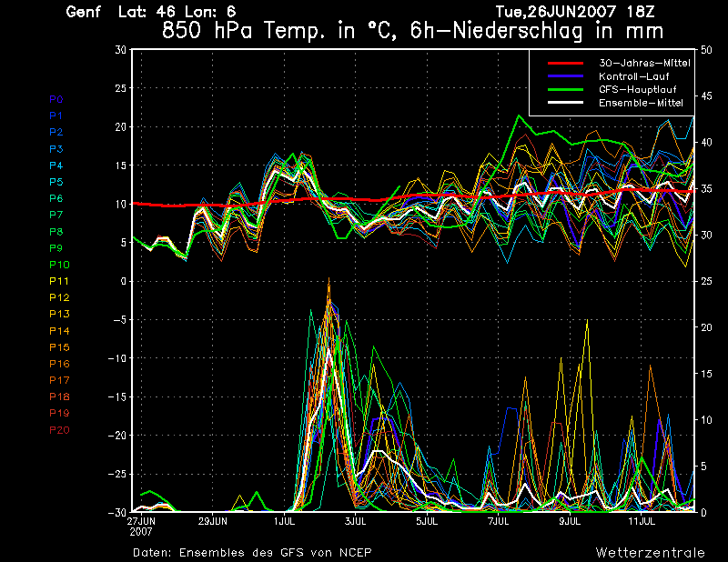
Task: Click the red 30-Jahres-Mittel legend line
Action: (x=565, y=63)
